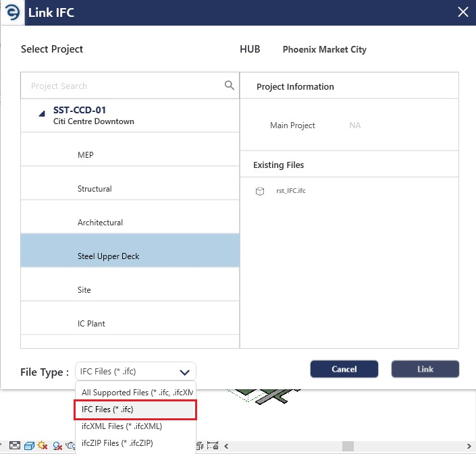Click the Cancel button
The width and height of the screenshot is (476, 454).
pos(344,369)
